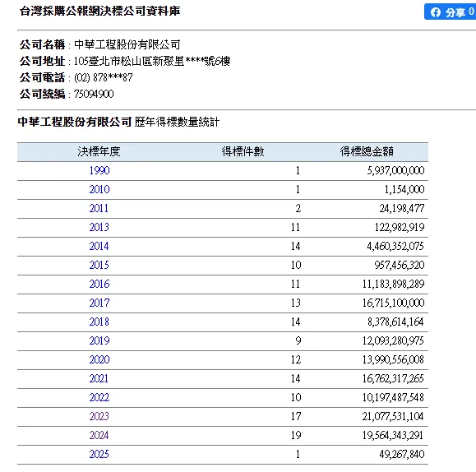Open the 2019 award year link
Image resolution: width=476 pixels, height=472 pixels.
click(x=99, y=340)
